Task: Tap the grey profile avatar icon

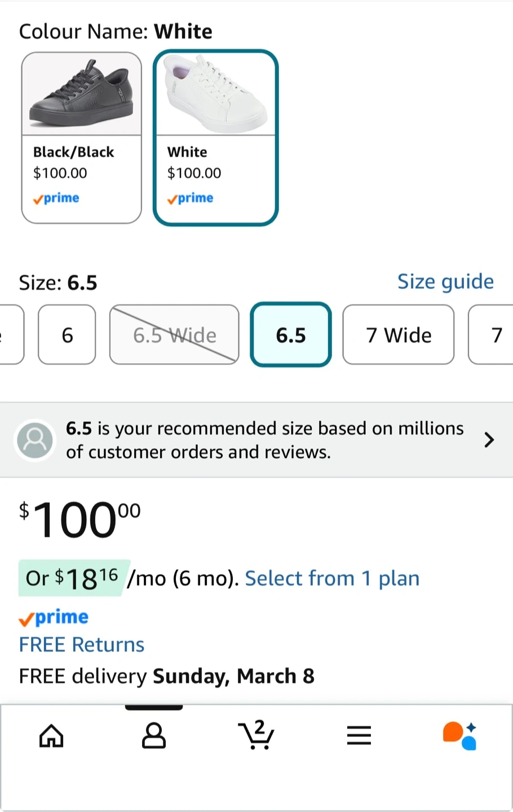Action: tap(35, 440)
